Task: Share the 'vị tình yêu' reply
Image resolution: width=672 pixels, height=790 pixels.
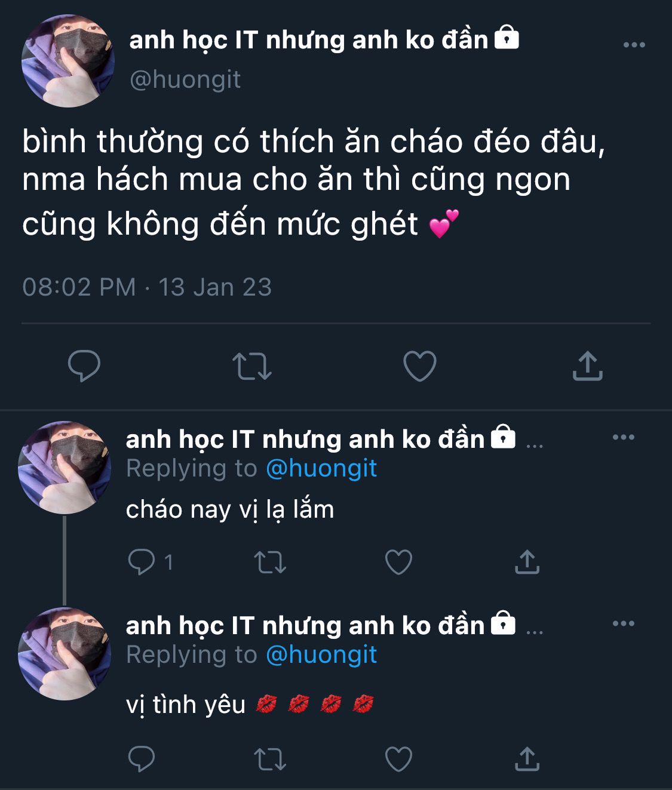Action: 527,759
